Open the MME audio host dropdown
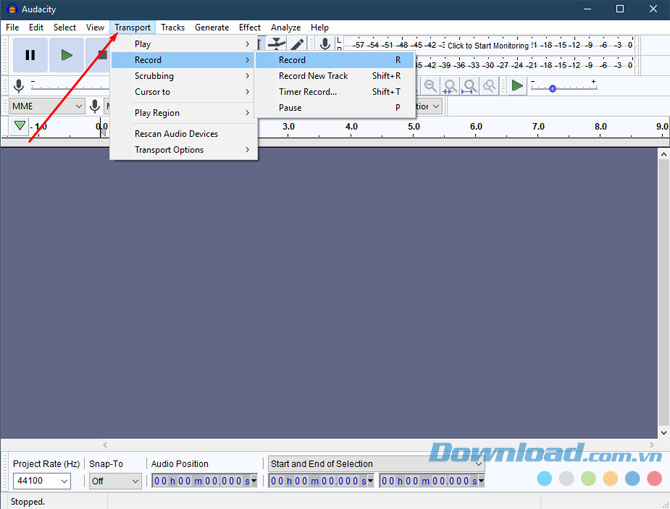 point(47,106)
